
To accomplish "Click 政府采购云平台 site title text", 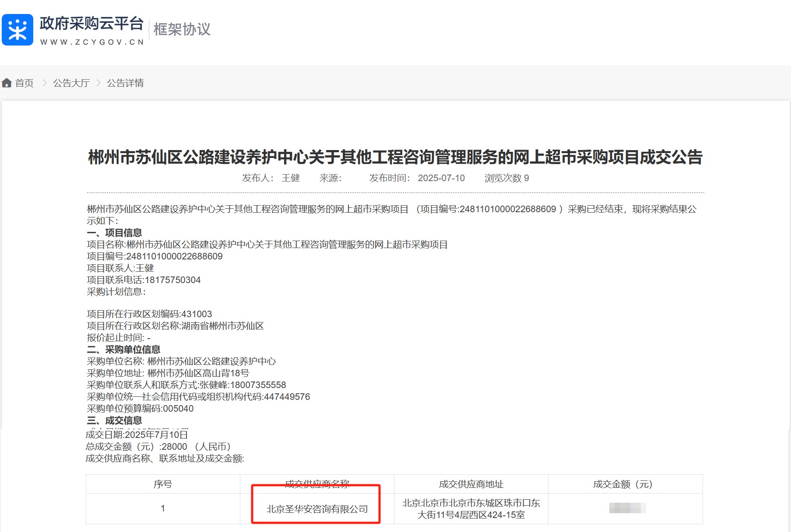I will tap(91, 24).
